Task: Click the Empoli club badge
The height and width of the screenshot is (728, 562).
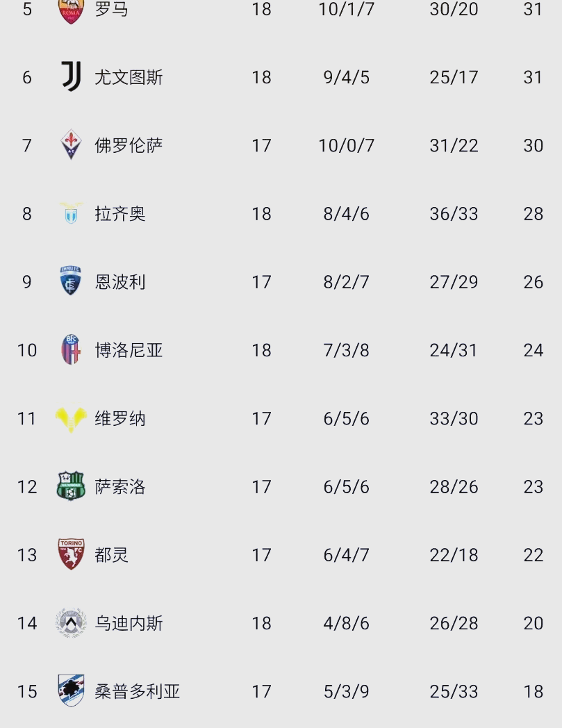Action: pyautogui.click(x=71, y=281)
